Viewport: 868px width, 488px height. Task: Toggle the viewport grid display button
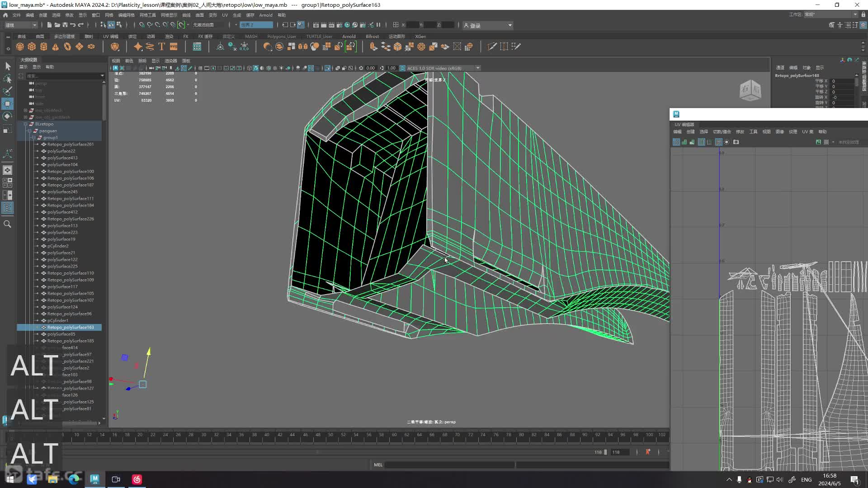tap(200, 68)
